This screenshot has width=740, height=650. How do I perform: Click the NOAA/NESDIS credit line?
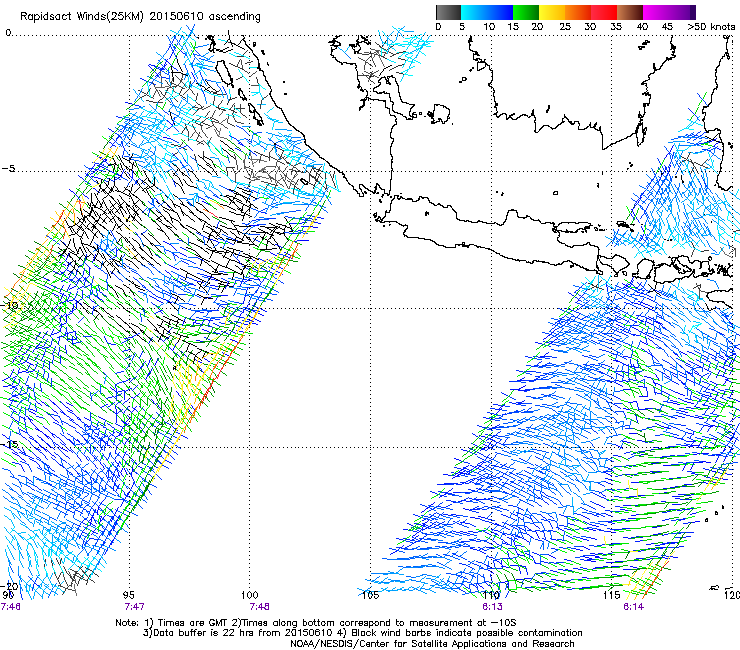click(x=432, y=644)
